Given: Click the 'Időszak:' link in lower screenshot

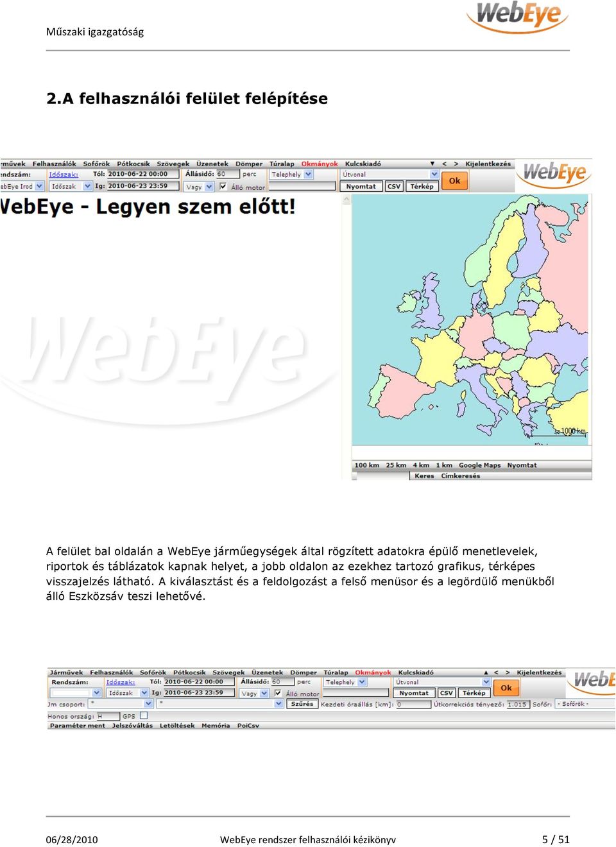Looking at the screenshot, I should (121, 682).
